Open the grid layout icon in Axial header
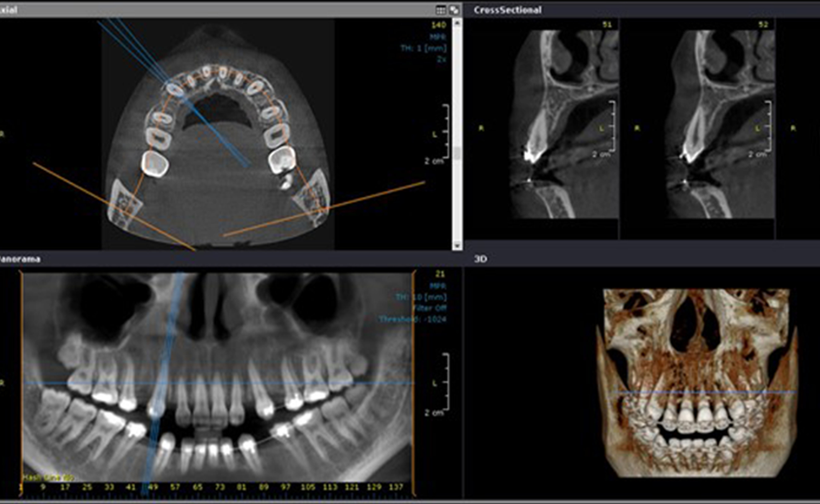This screenshot has height=504, width=820. tap(441, 10)
